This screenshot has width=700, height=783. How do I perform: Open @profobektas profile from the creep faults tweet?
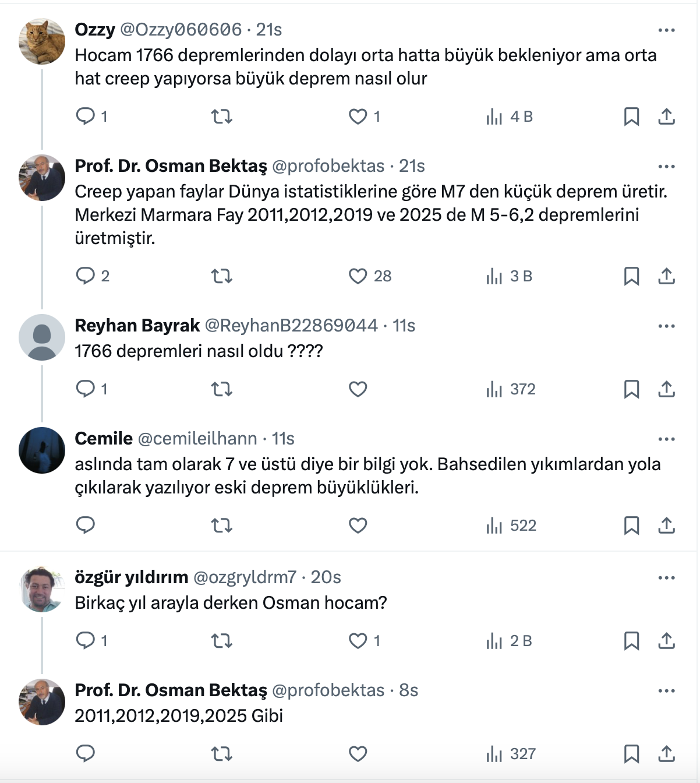(x=328, y=166)
